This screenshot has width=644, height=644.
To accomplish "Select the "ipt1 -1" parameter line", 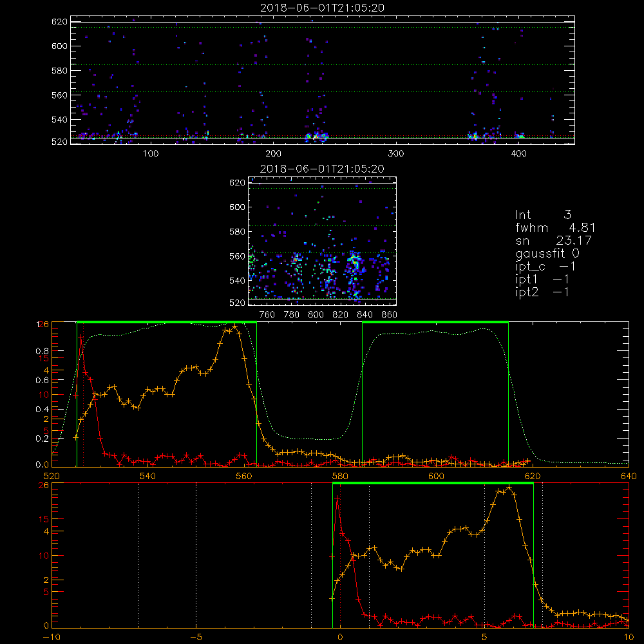I will pos(542,279).
